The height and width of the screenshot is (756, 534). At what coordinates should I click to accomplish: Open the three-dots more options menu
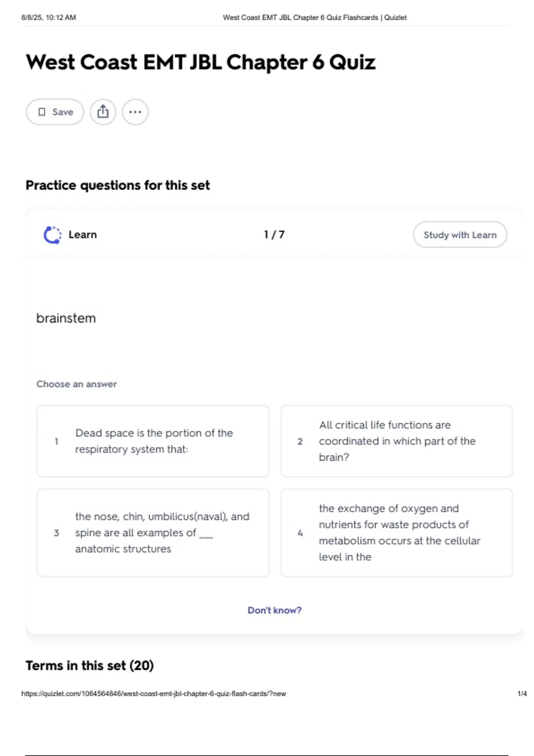pyautogui.click(x=135, y=112)
